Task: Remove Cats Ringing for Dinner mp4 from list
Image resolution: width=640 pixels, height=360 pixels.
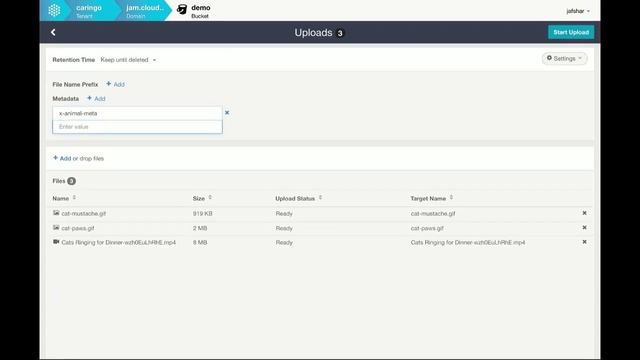Action: (584, 242)
